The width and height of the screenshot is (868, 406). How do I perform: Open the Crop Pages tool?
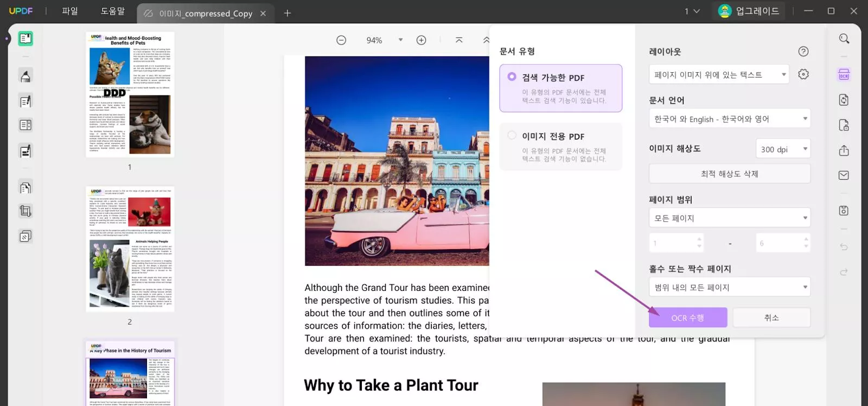click(x=25, y=211)
